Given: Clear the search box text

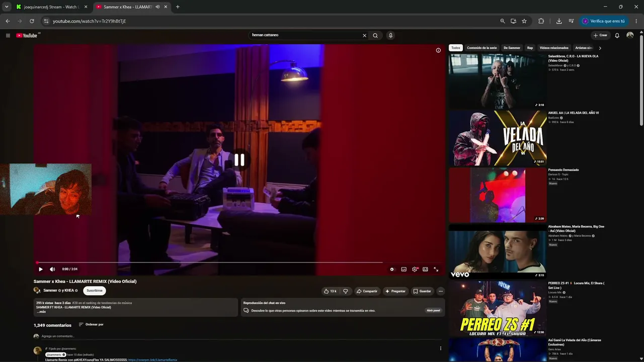Looking at the screenshot, I should [x=364, y=35].
